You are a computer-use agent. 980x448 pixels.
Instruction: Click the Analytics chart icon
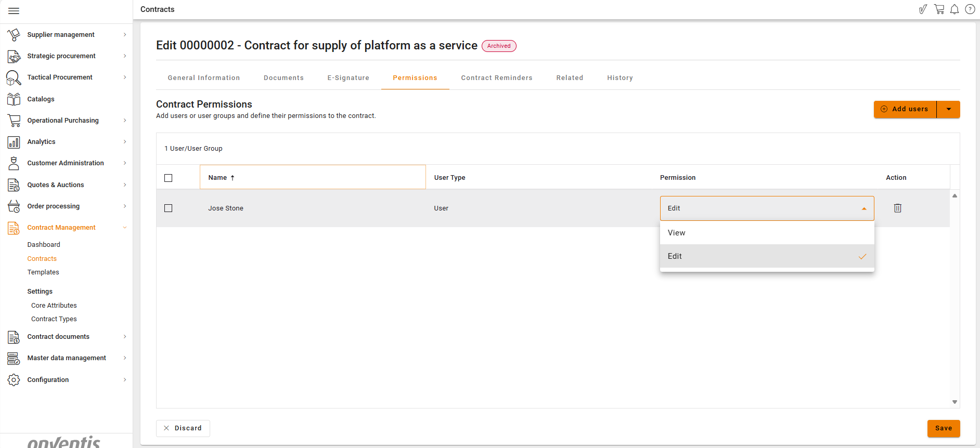14,142
